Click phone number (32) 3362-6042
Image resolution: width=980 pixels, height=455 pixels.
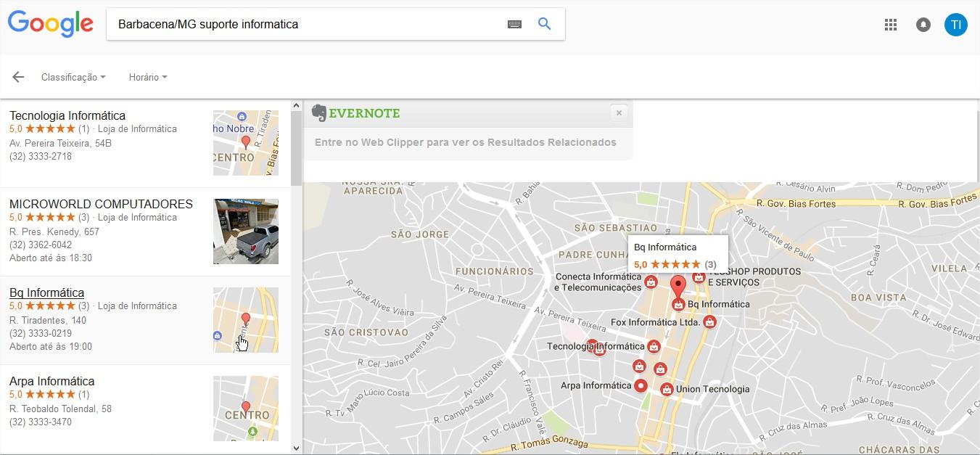41,245
